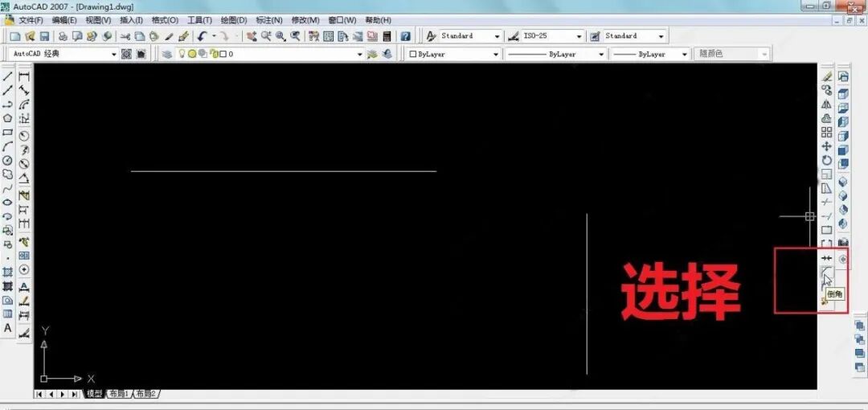Image resolution: width=868 pixels, height=410 pixels.
Task: Open the ISO-25 dimension style dropdown
Action: point(579,36)
